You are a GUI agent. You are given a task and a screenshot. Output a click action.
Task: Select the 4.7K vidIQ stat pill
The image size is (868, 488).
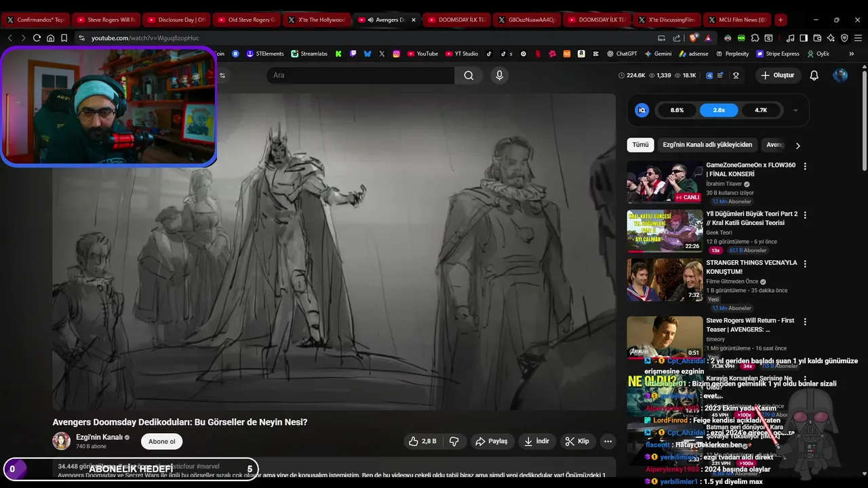[x=761, y=110]
